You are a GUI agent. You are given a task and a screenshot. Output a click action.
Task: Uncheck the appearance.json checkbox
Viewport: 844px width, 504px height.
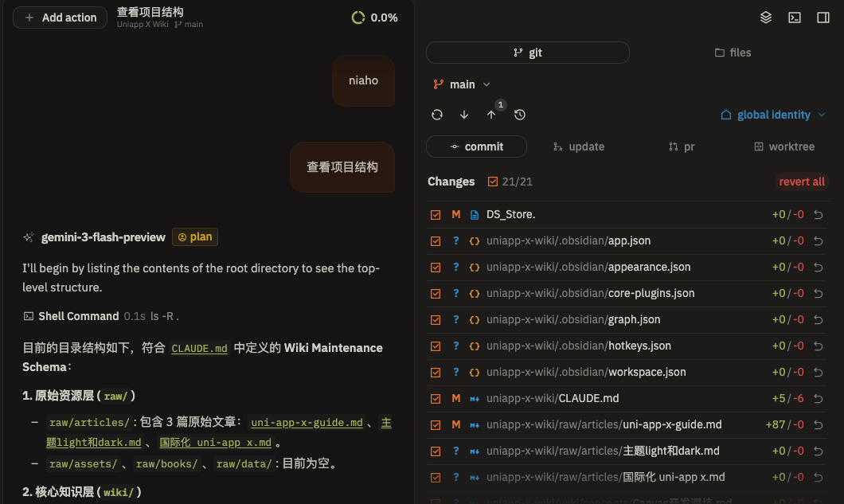(x=436, y=267)
